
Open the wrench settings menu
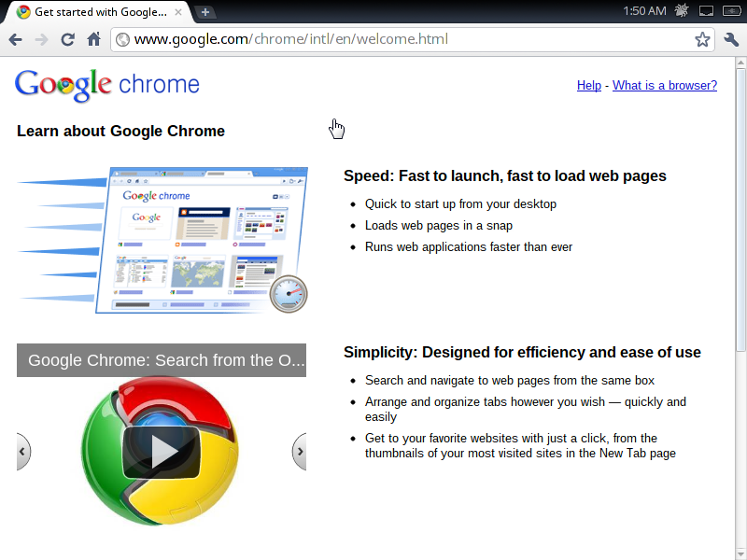(x=731, y=39)
